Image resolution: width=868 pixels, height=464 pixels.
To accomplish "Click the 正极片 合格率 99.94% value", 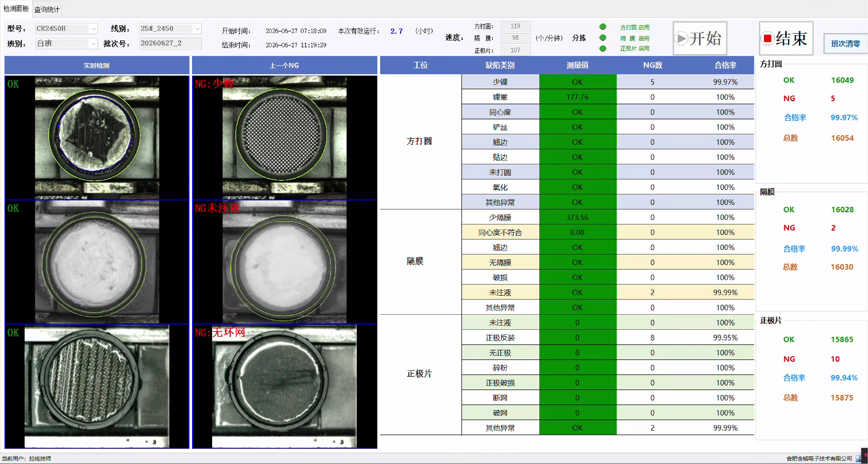I will [x=844, y=378].
